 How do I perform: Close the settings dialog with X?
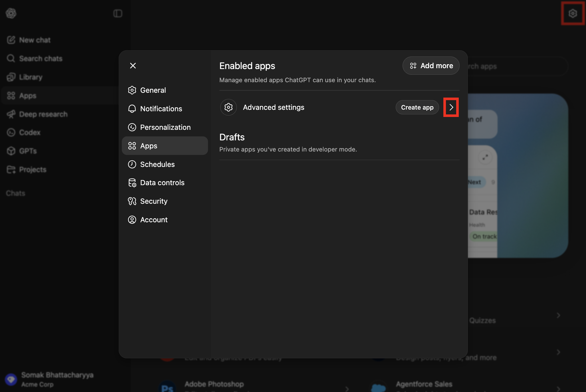pyautogui.click(x=133, y=66)
